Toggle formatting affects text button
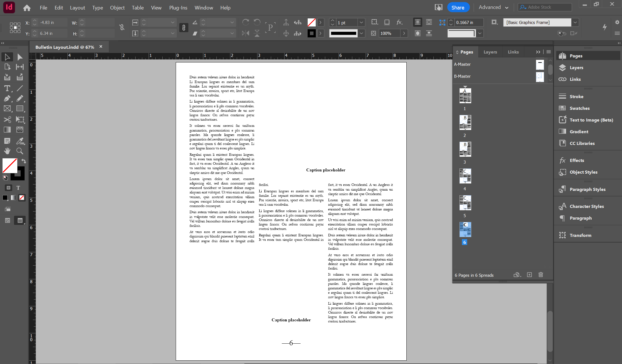 18,188
